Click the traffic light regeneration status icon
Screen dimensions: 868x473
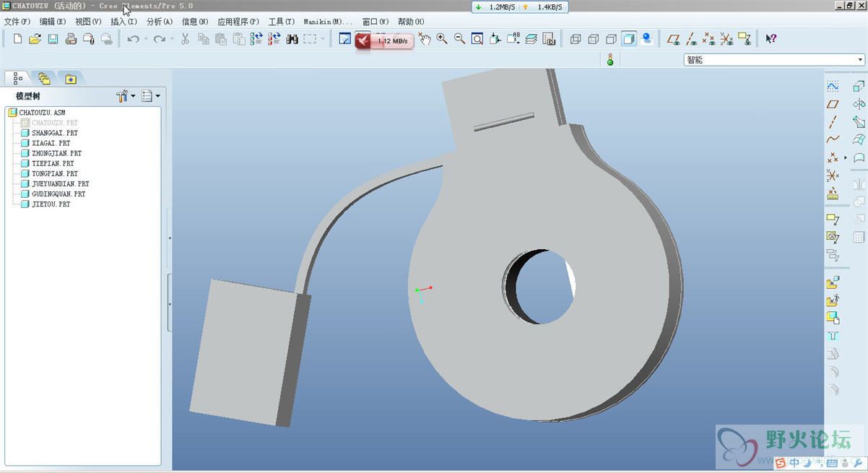pos(609,60)
